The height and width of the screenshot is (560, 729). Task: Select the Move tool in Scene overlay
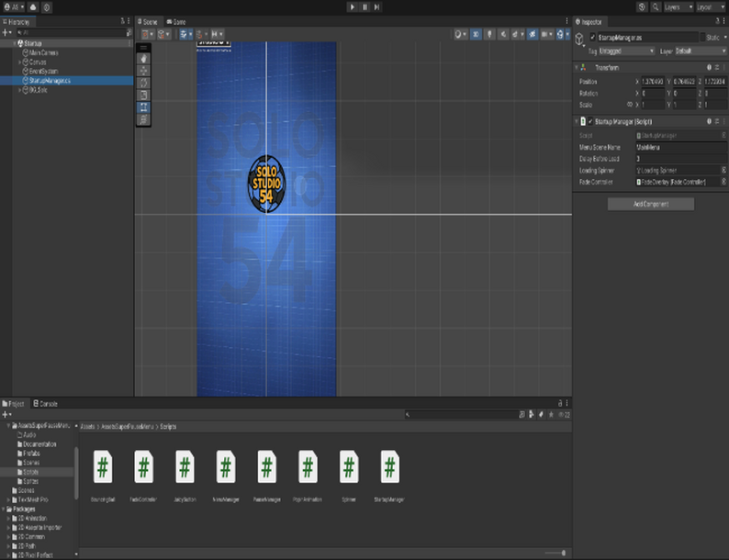click(143, 70)
